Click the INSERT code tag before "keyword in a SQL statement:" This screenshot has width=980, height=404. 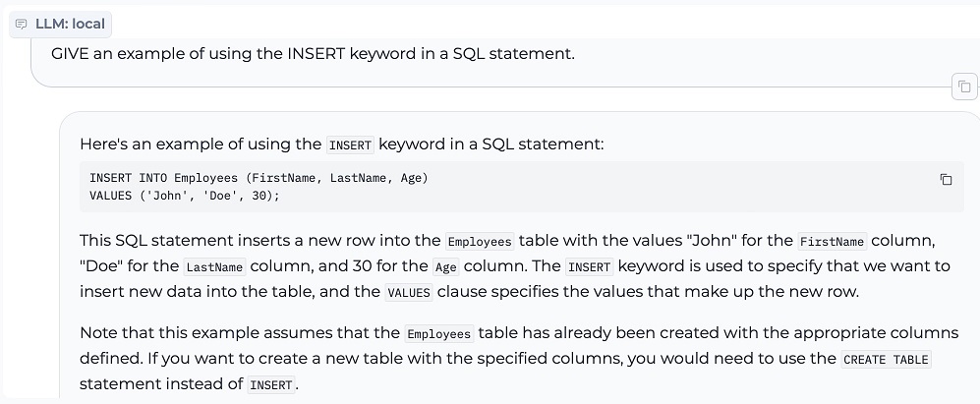coord(350,145)
